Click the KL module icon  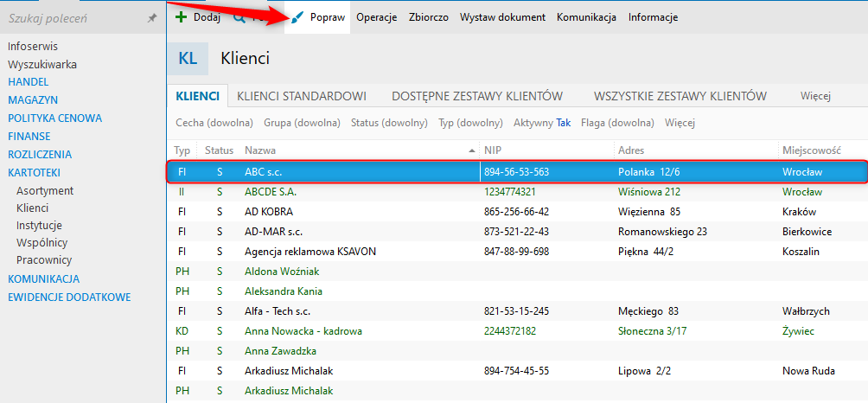click(188, 58)
